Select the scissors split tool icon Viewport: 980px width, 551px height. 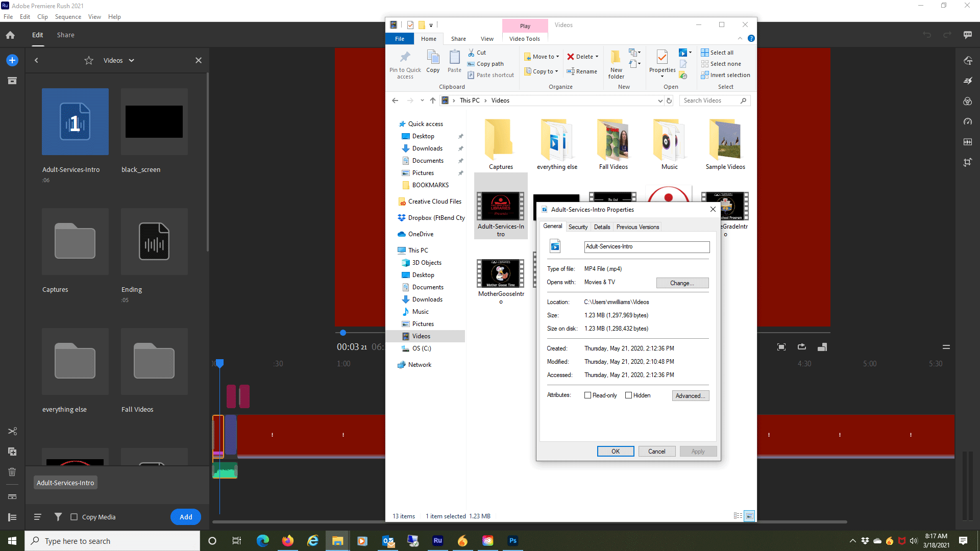coord(12,431)
